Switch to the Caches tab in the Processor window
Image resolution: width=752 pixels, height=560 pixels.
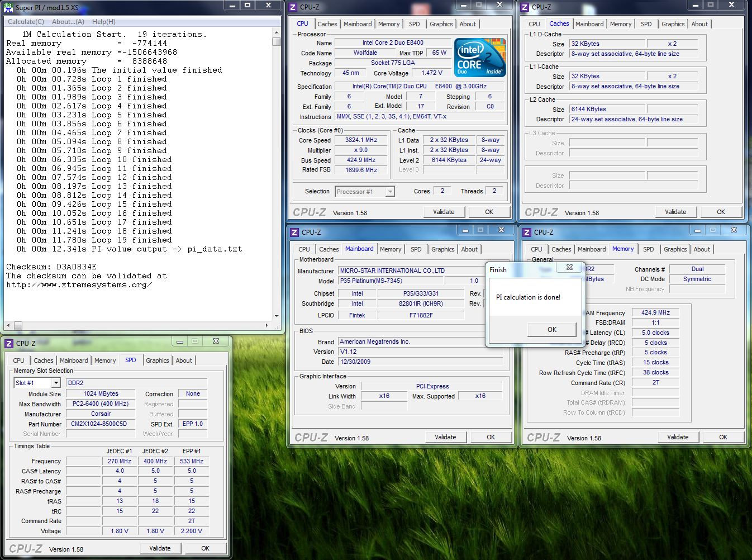pyautogui.click(x=327, y=24)
